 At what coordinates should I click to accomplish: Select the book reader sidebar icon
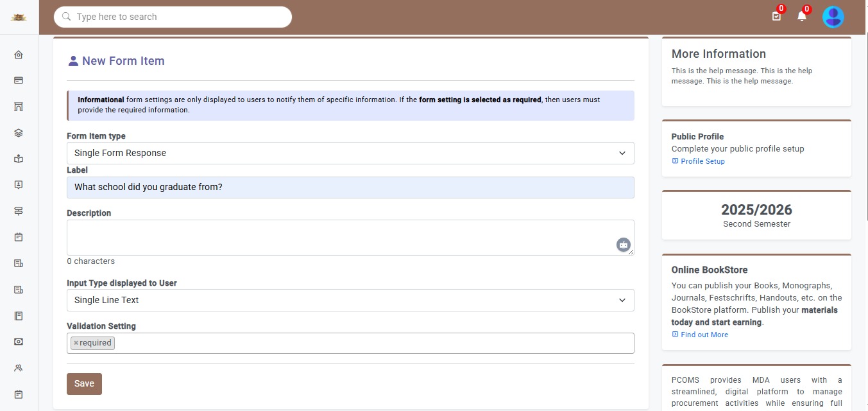click(19, 159)
